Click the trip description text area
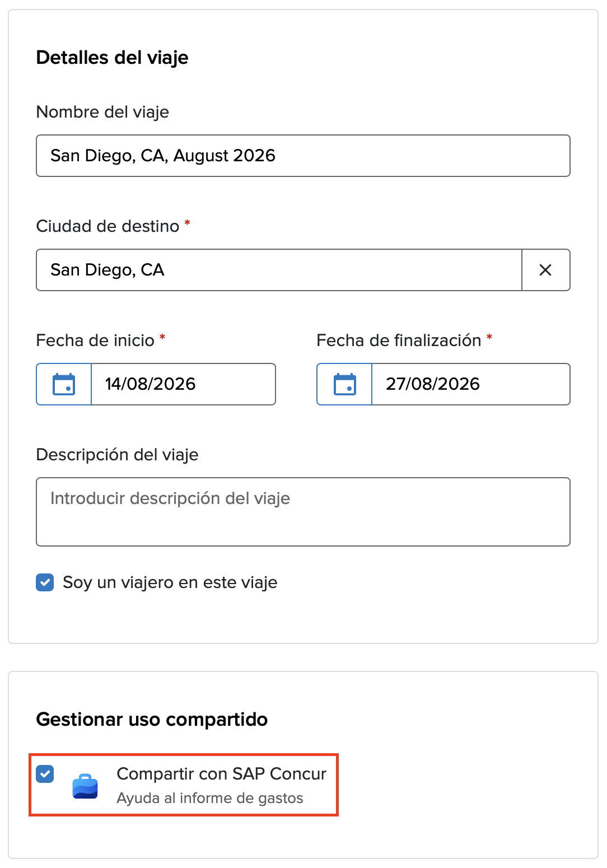This screenshot has height=868, width=607. click(x=303, y=512)
